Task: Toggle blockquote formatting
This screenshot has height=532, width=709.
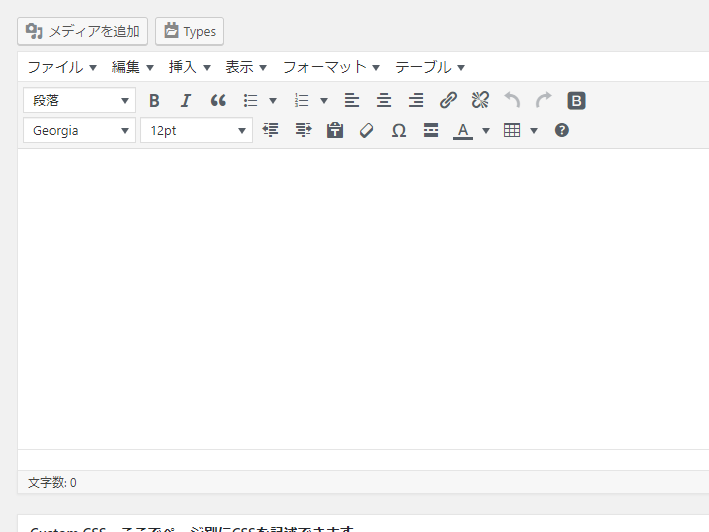Action: point(218,100)
